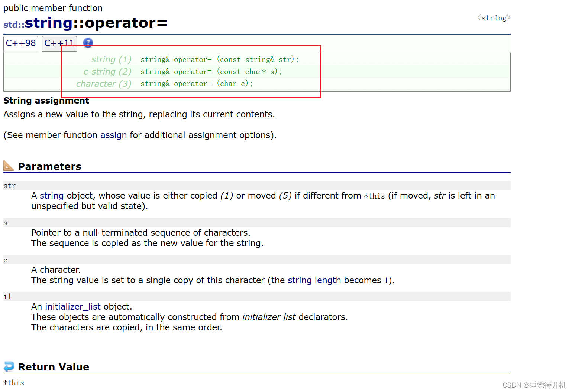Click the 'string (1)' prototype label

click(x=112, y=59)
